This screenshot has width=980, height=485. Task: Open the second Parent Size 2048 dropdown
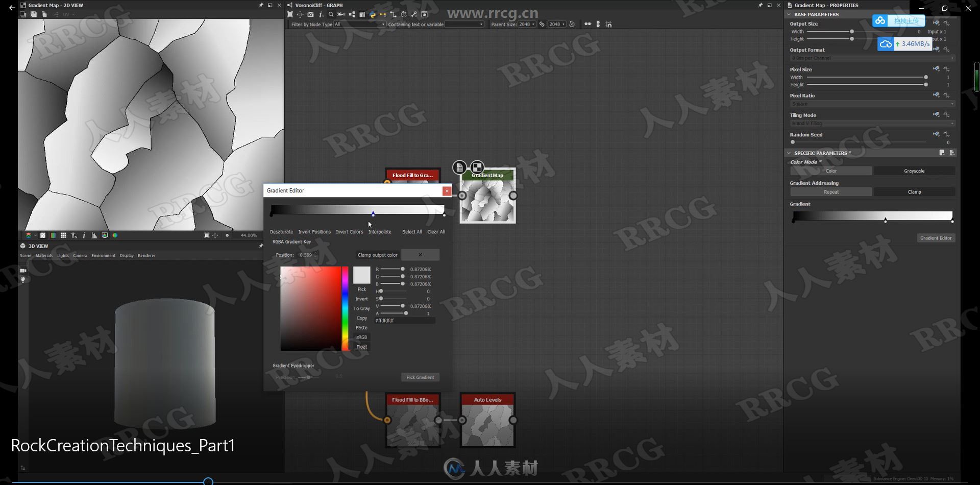557,25
